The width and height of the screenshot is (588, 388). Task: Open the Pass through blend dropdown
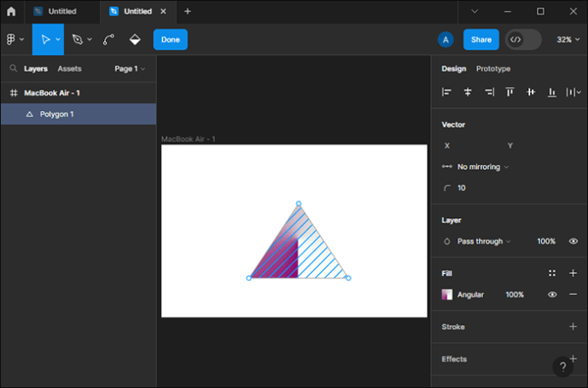pos(483,241)
